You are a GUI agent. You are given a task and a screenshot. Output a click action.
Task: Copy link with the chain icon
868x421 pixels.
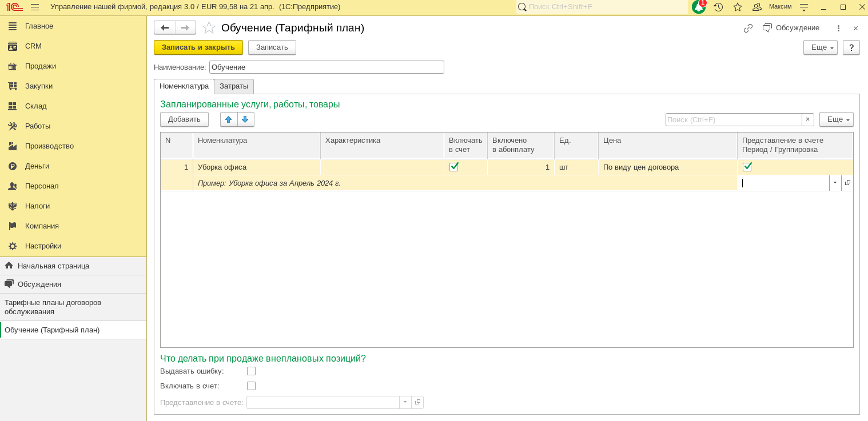point(748,28)
